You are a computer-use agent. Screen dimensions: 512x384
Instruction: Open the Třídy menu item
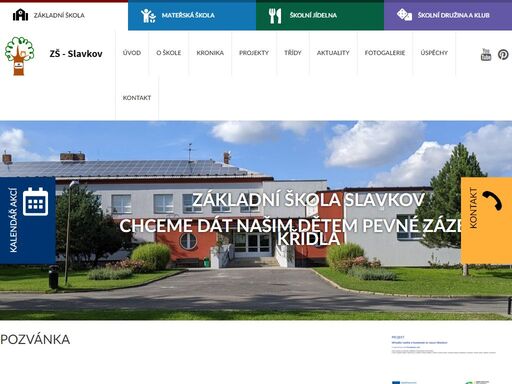[x=293, y=53]
